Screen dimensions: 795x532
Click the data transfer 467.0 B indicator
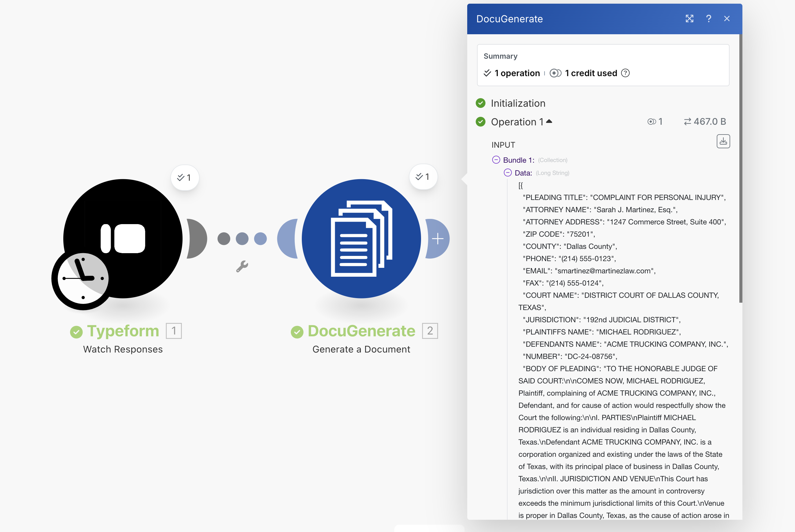(x=705, y=121)
